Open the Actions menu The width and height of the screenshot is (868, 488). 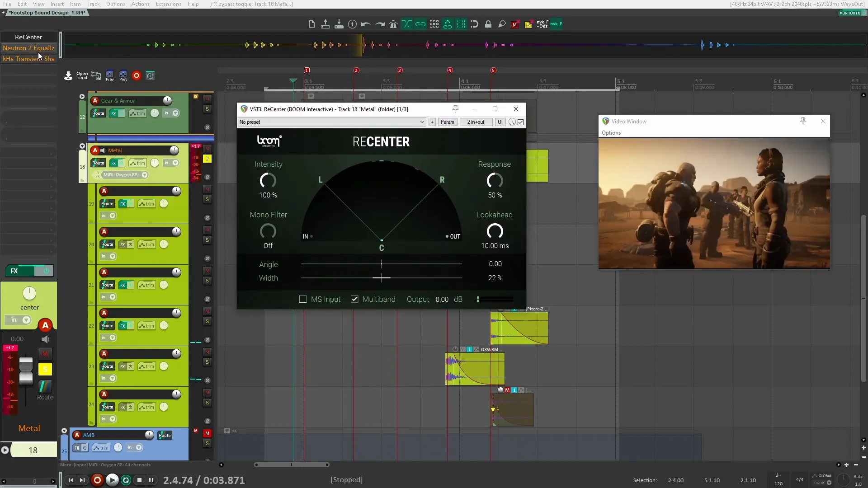[140, 4]
